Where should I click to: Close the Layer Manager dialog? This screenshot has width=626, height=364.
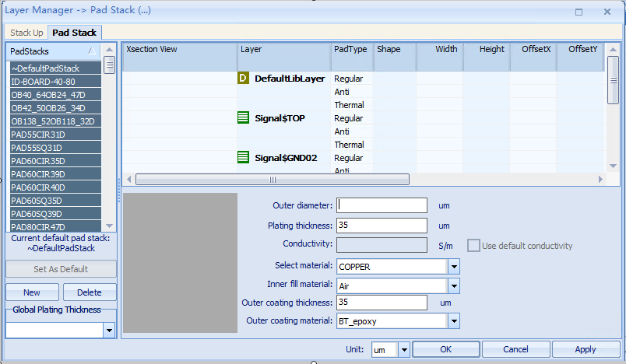(607, 12)
